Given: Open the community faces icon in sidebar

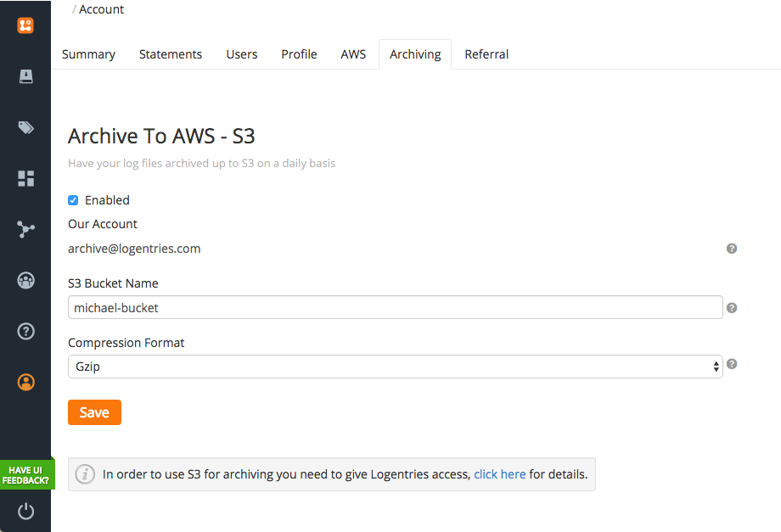Looking at the screenshot, I should coord(26,281).
